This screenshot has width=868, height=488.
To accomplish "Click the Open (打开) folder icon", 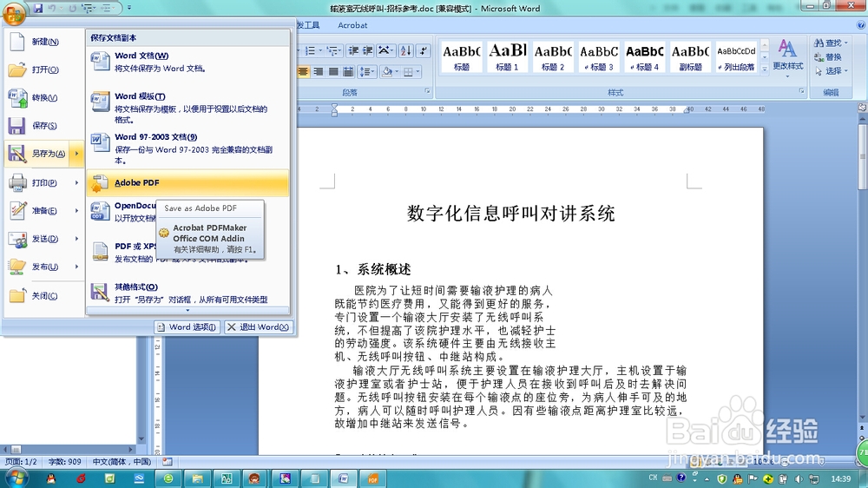I will point(17,69).
